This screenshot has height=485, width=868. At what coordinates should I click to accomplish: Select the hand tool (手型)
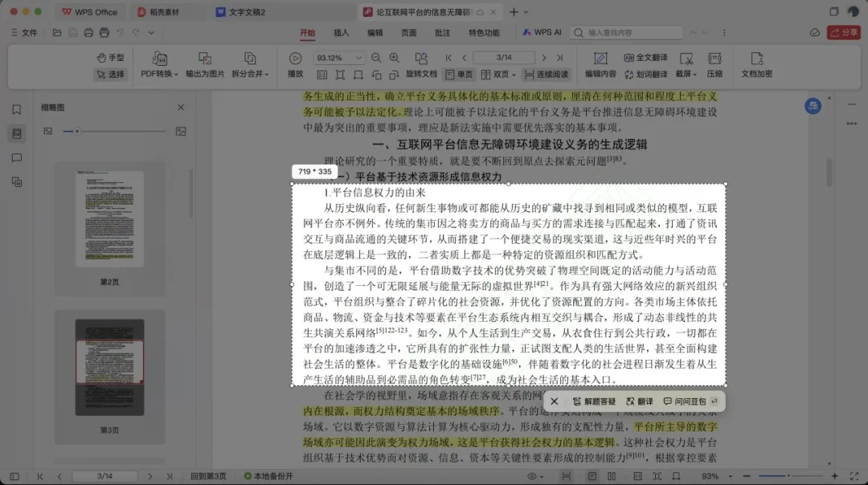tap(110, 58)
